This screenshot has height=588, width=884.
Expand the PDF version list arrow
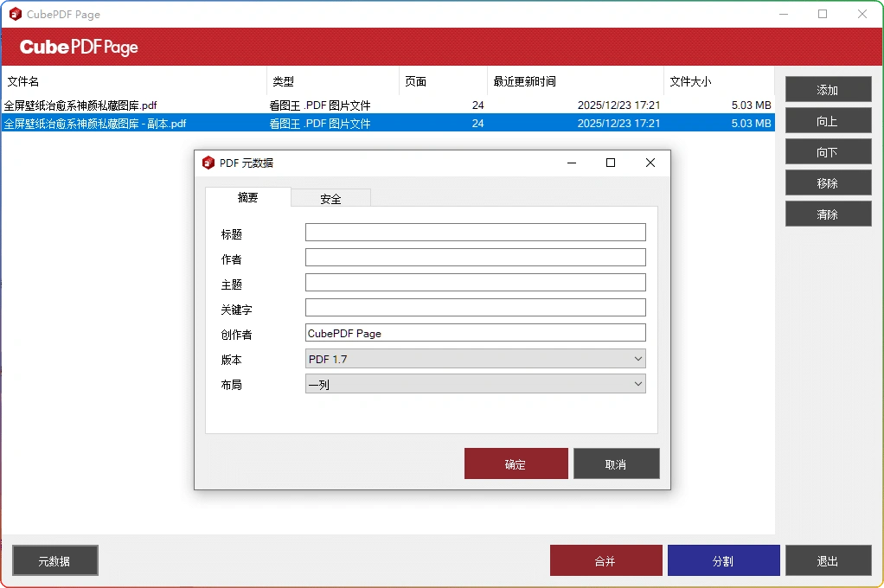pyautogui.click(x=638, y=358)
